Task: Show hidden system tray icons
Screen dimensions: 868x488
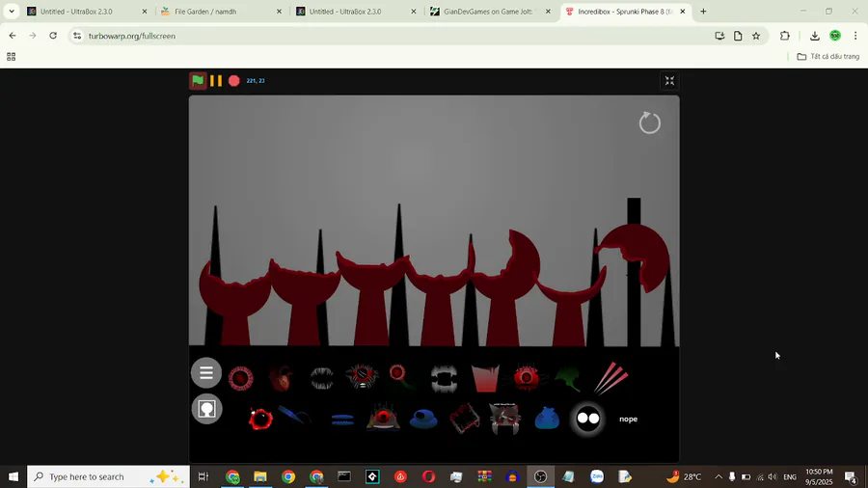Action: (x=719, y=476)
